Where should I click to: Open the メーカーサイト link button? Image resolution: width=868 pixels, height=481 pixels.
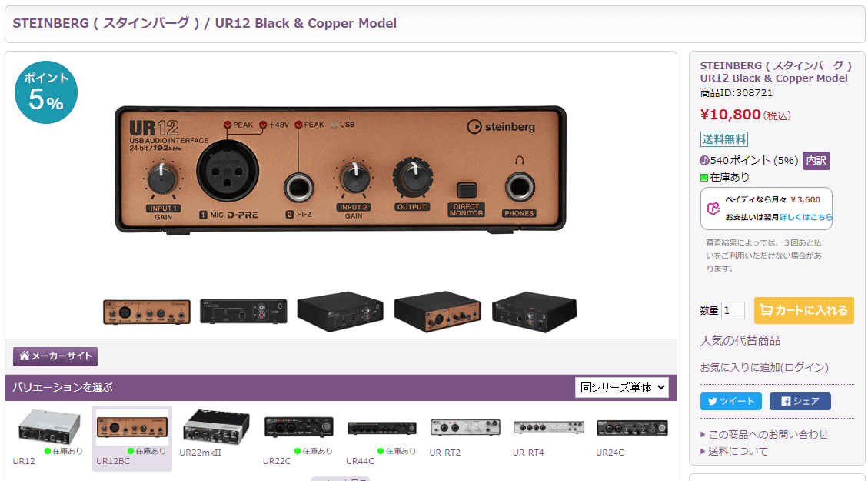pos(55,356)
